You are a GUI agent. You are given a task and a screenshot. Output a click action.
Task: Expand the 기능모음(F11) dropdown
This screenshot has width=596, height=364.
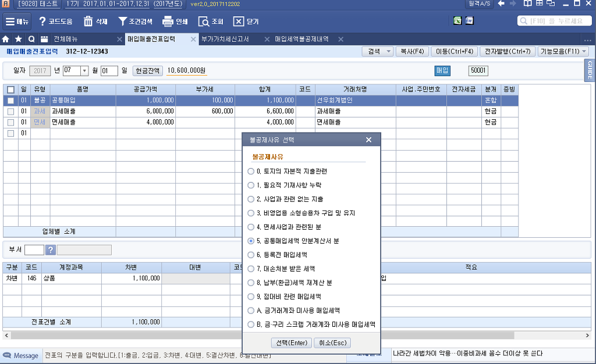click(584, 52)
